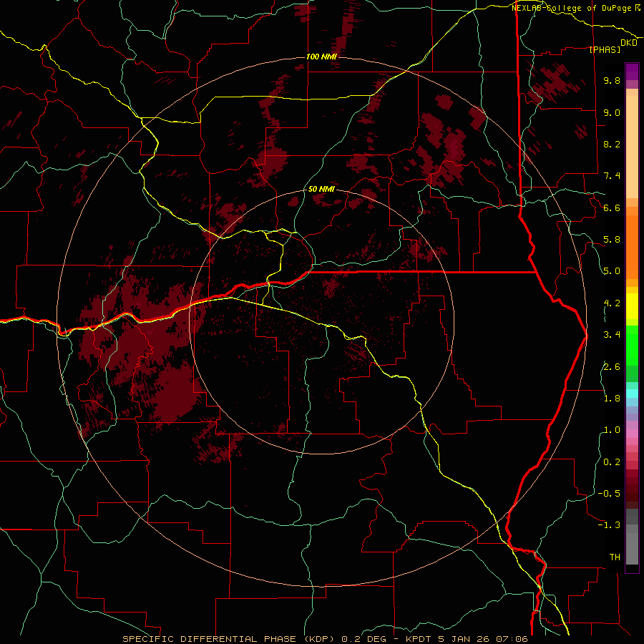Select the "DKD" label above the legend

tap(629, 43)
